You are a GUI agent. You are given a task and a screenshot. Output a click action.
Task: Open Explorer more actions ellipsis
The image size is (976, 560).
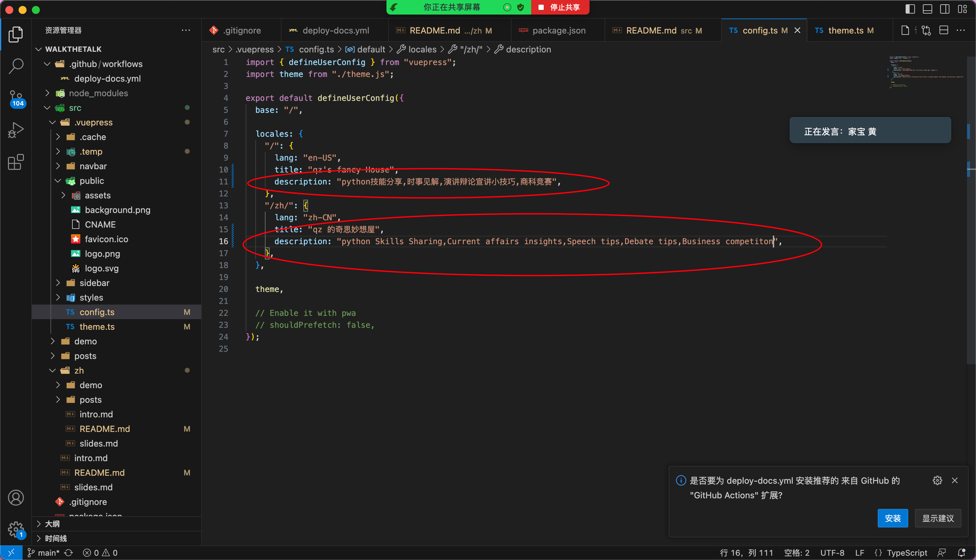coord(186,31)
